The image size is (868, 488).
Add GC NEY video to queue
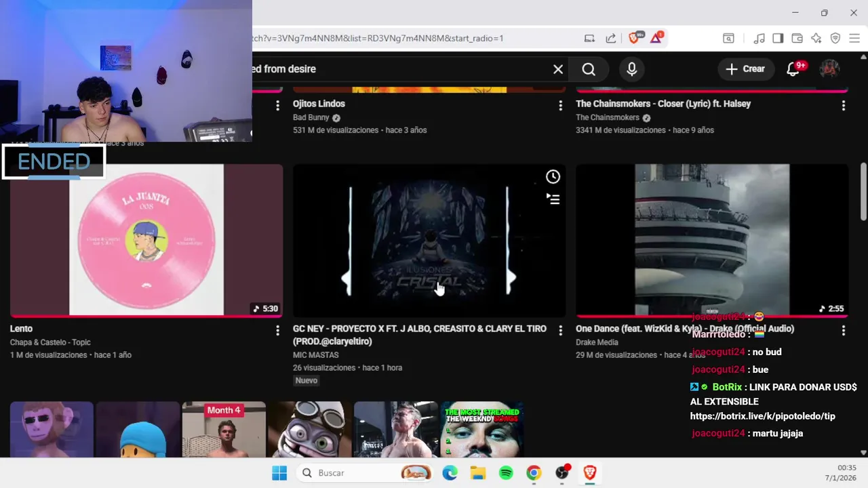coord(553,199)
